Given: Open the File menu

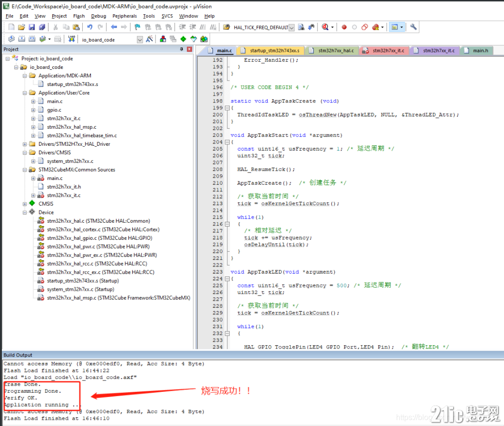Looking at the screenshot, I should (10, 16).
